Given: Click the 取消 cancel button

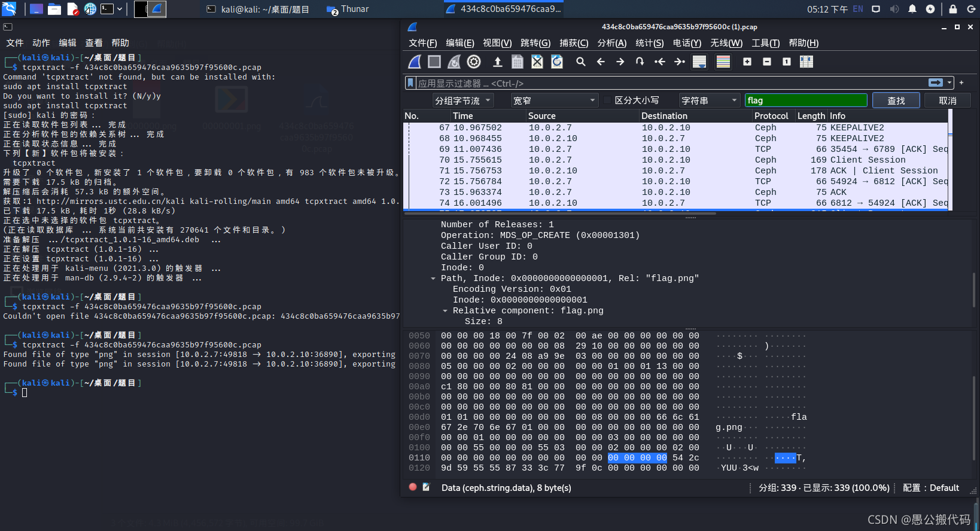Looking at the screenshot, I should pos(948,100).
